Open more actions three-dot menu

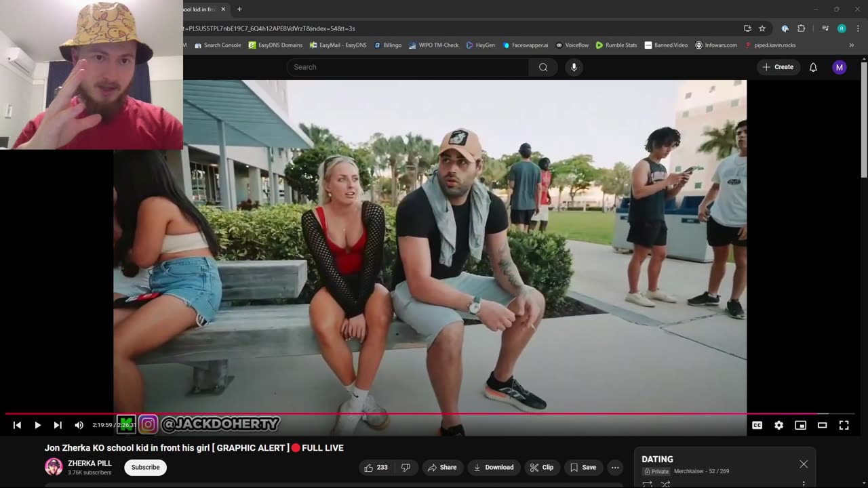[x=615, y=467]
